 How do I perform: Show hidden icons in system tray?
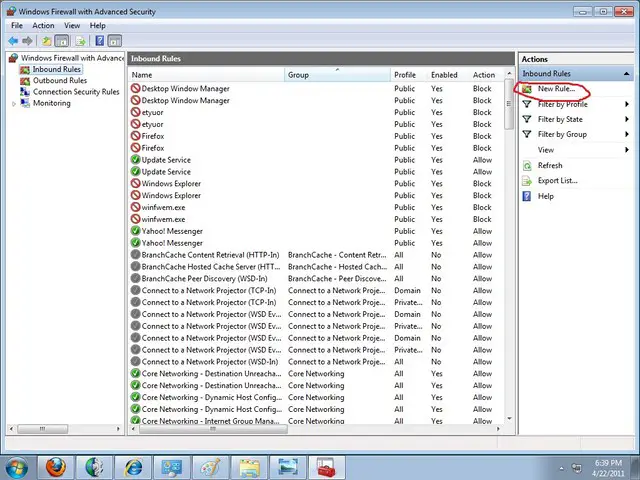coord(561,468)
